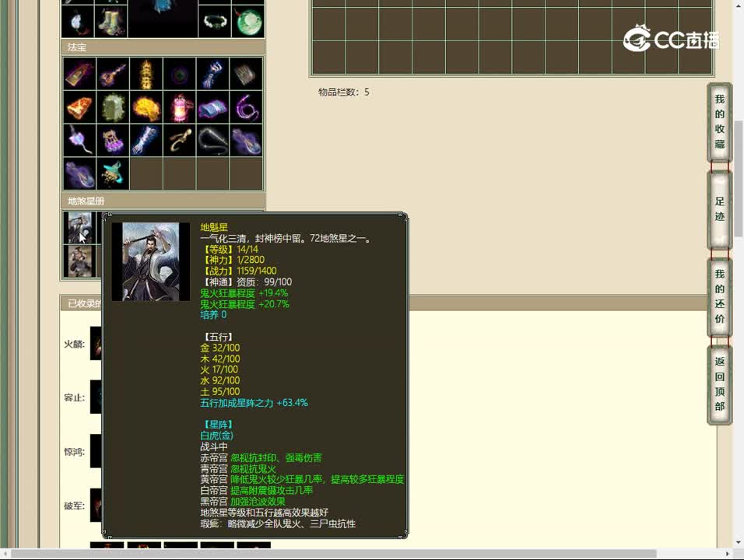The width and height of the screenshot is (744, 560).
Task: Click the 培养 0 text
Action: (x=213, y=315)
